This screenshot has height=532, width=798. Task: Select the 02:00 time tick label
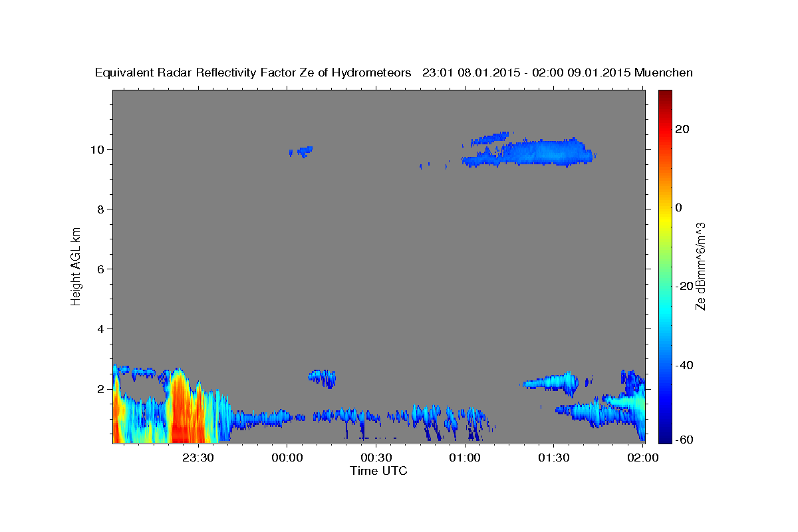pyautogui.click(x=642, y=458)
